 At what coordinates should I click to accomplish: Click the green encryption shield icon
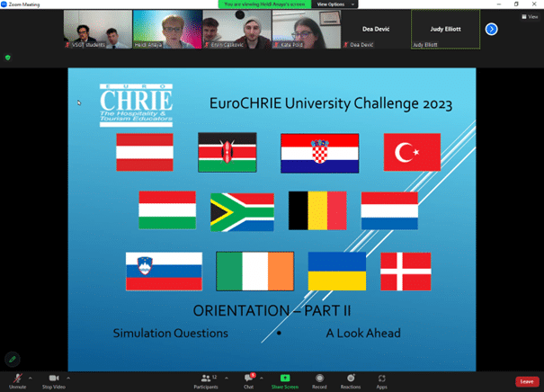click(x=8, y=58)
